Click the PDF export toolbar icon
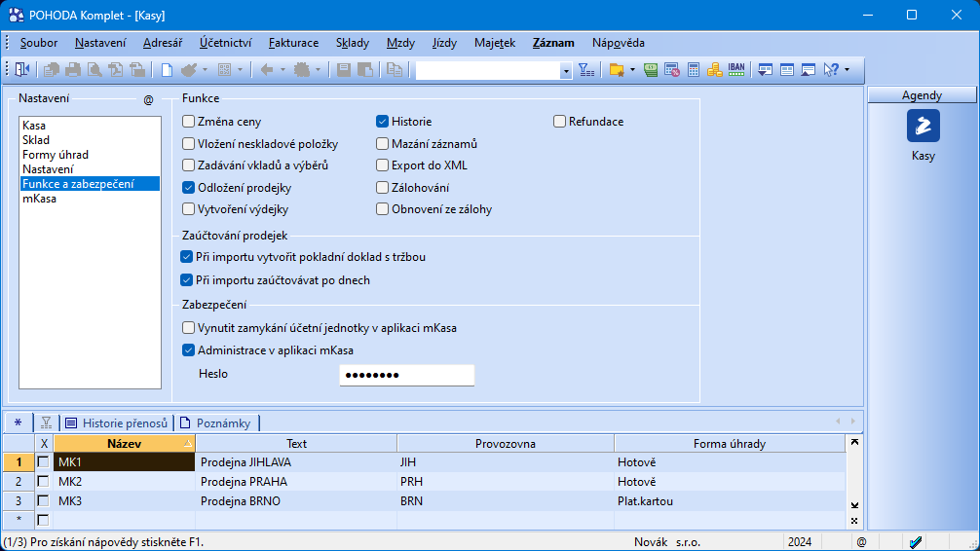The width and height of the screenshot is (980, 551). tap(116, 70)
